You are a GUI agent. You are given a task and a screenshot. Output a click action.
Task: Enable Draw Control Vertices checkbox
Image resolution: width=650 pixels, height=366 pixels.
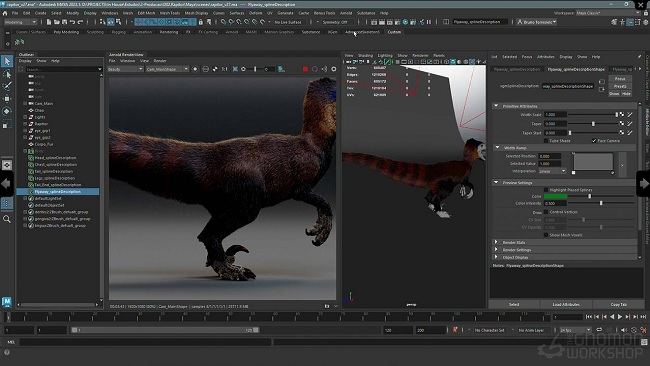tap(546, 212)
